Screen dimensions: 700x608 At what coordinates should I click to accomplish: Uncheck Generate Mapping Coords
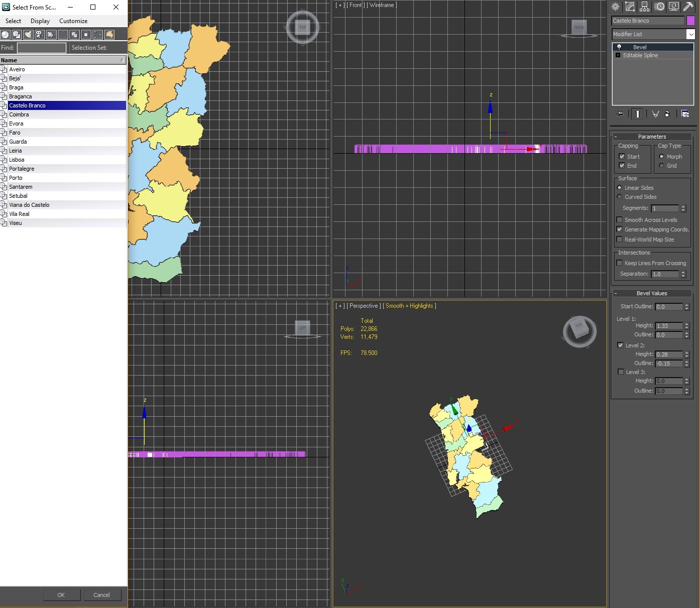(x=619, y=229)
